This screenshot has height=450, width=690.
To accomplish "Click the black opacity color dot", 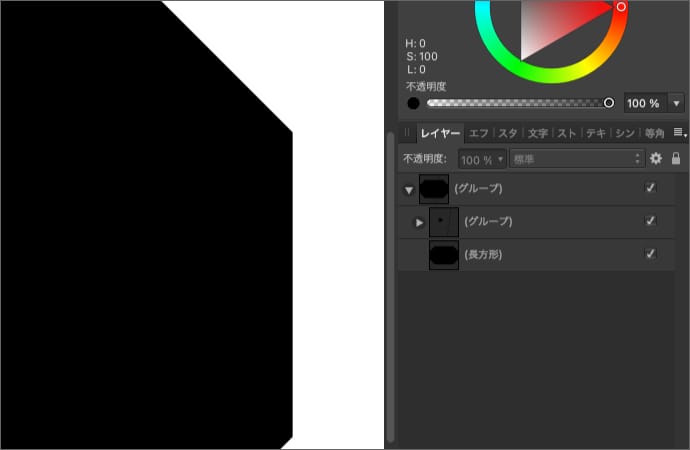I will [413, 103].
